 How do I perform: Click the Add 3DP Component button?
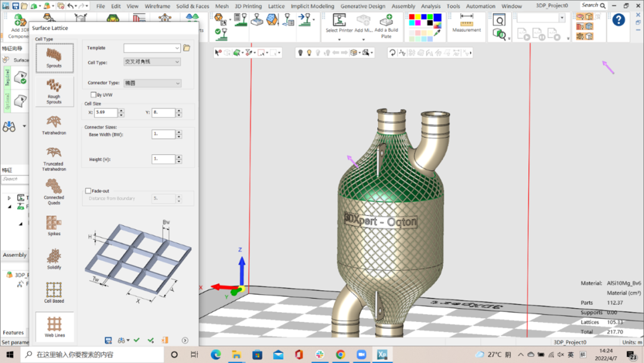point(18,26)
